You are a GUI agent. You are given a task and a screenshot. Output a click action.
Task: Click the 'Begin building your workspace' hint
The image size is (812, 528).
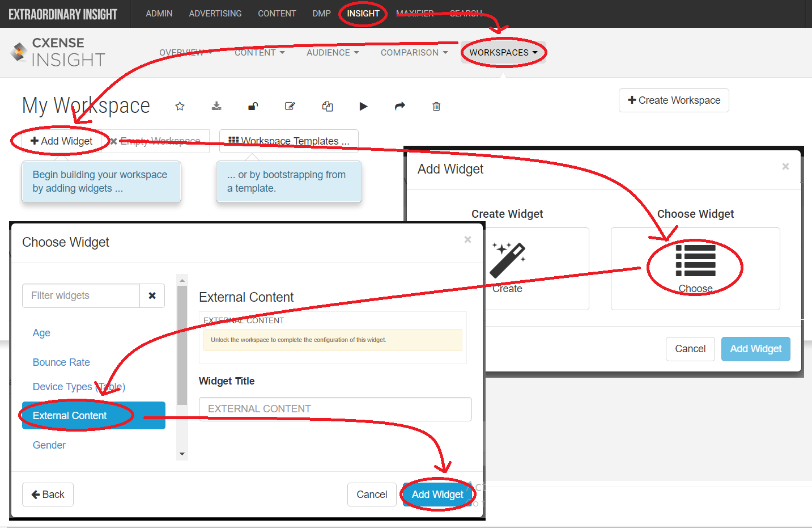(x=101, y=181)
